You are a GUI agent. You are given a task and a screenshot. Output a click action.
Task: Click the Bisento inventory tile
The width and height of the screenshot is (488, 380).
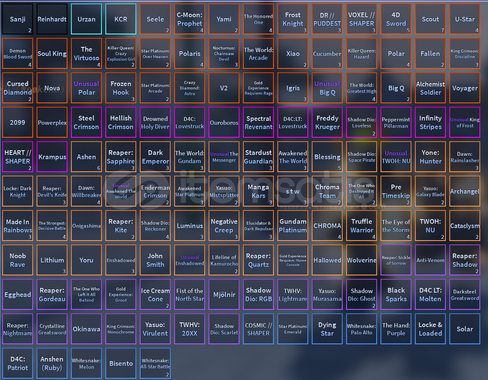tap(121, 363)
